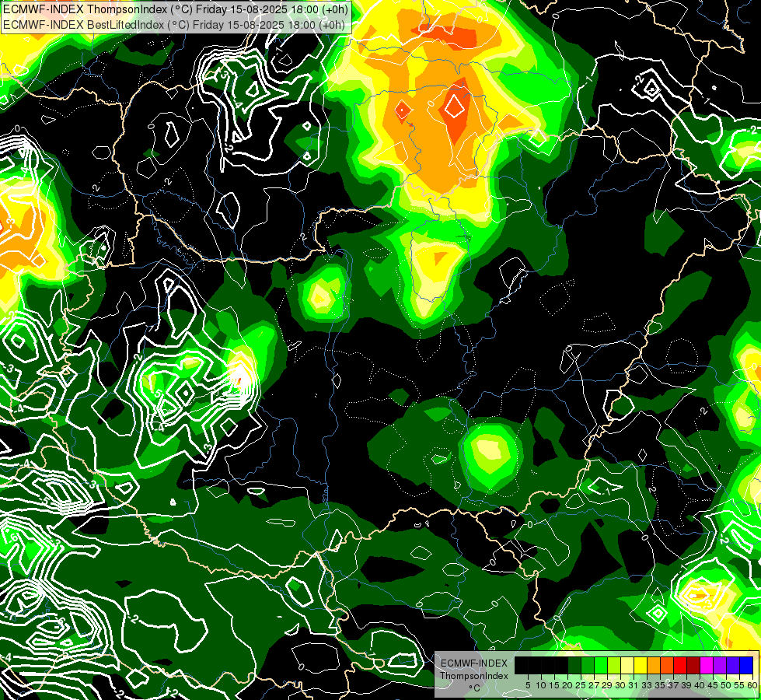Select the yellow 31–33 legend swatch
This screenshot has height=700, width=761.
[641, 665]
